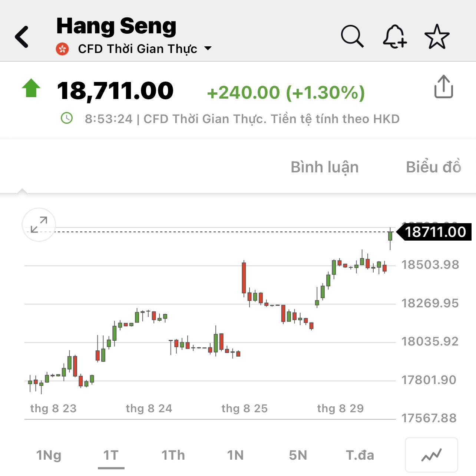Image resolution: width=476 pixels, height=476 pixels.
Task: Select the 1Ng time range
Action: [49, 455]
